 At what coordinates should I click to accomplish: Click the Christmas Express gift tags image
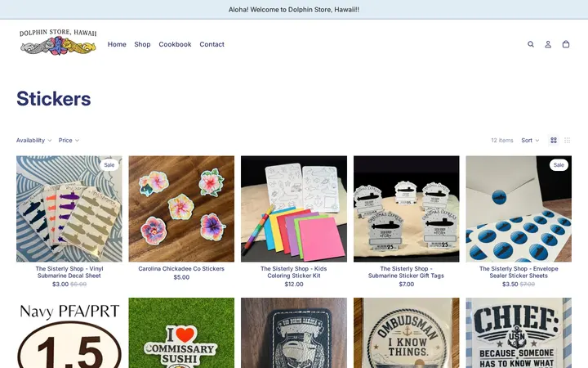point(406,209)
